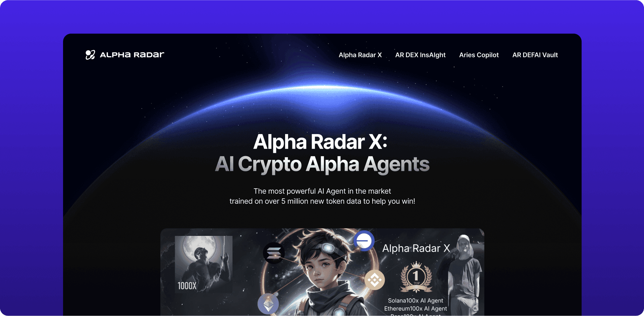Screen dimensions: 644x316
Task: Click the 1000X moon thumbnail image
Action: click(204, 264)
